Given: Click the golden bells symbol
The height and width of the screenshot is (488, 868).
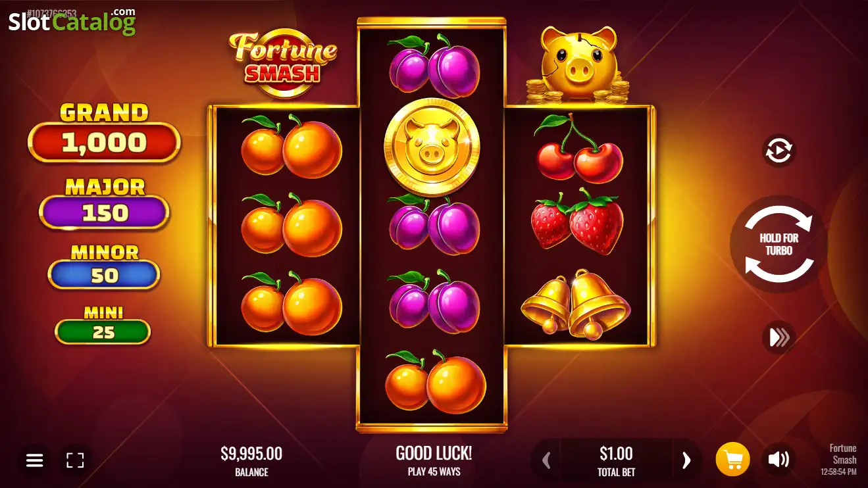Looking at the screenshot, I should [576, 304].
